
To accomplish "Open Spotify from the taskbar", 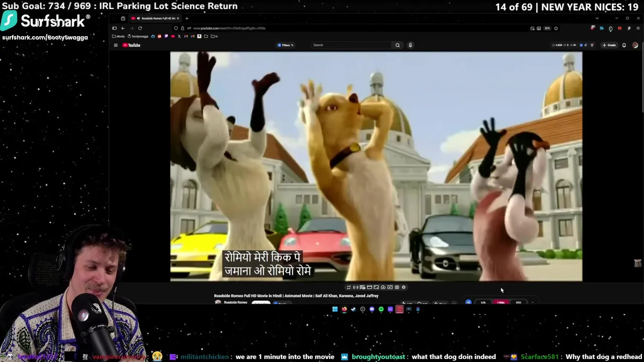I will tap(381, 309).
